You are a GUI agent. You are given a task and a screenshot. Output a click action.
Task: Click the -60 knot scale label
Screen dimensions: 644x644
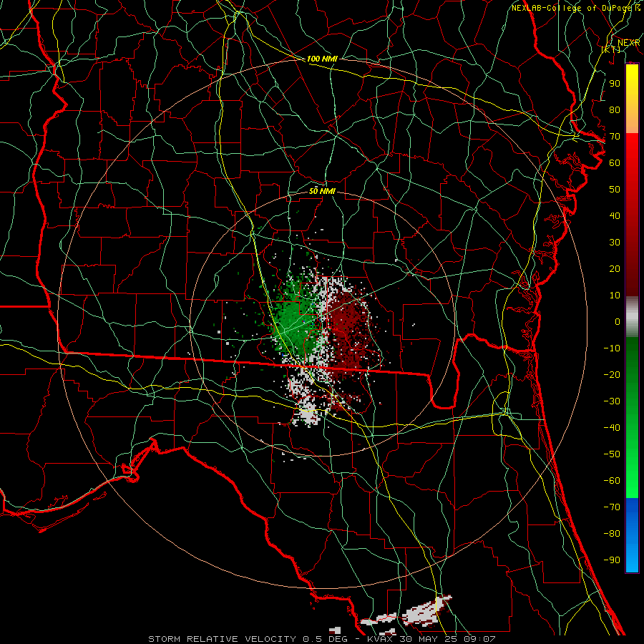(x=612, y=481)
